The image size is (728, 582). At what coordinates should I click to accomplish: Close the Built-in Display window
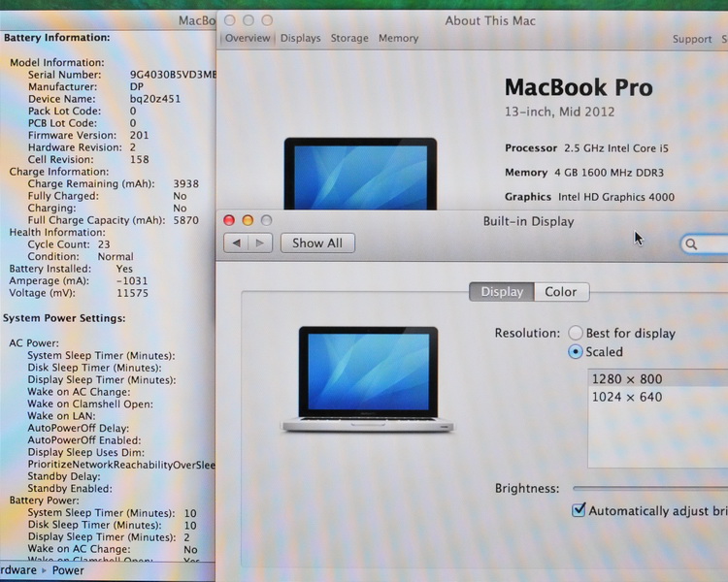tap(229, 220)
